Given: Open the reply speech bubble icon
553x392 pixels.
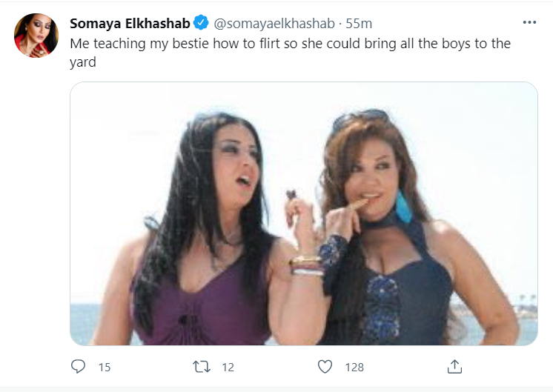Looking at the screenshot, I should click(x=78, y=366).
